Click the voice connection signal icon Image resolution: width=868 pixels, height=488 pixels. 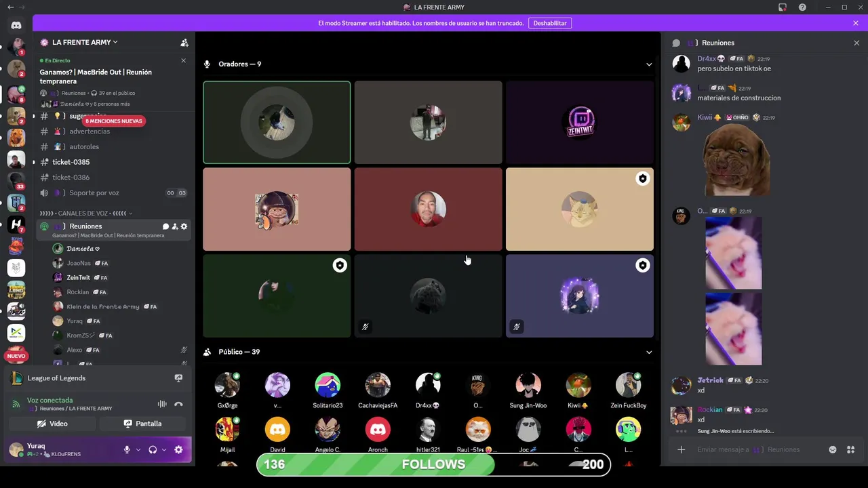click(x=16, y=404)
